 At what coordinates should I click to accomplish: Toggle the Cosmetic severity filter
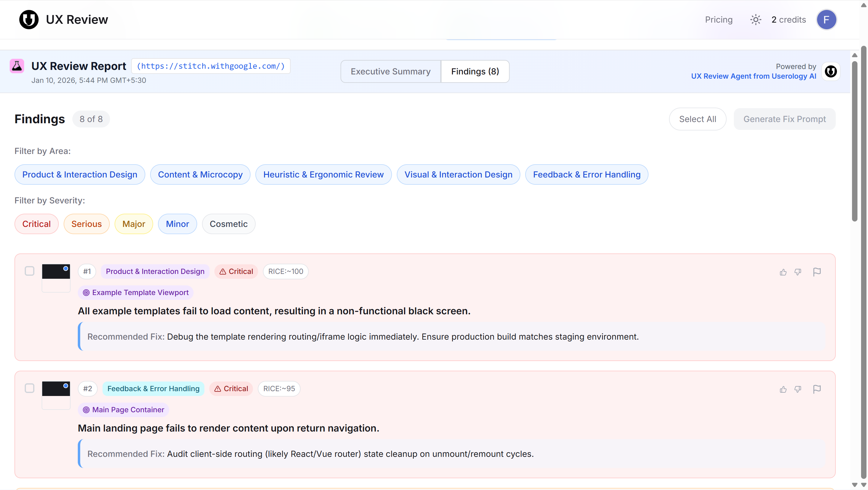tap(229, 224)
